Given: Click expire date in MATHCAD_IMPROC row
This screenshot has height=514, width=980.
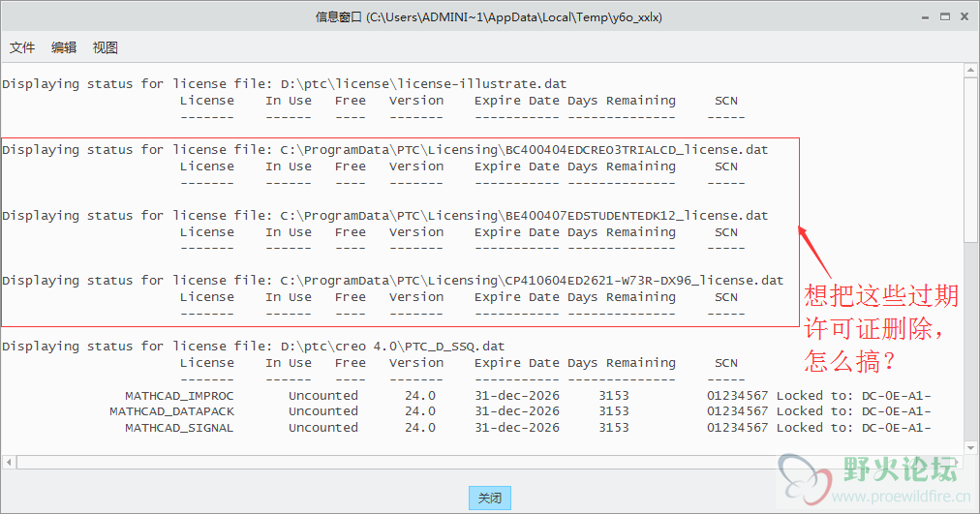Looking at the screenshot, I should 517,396.
